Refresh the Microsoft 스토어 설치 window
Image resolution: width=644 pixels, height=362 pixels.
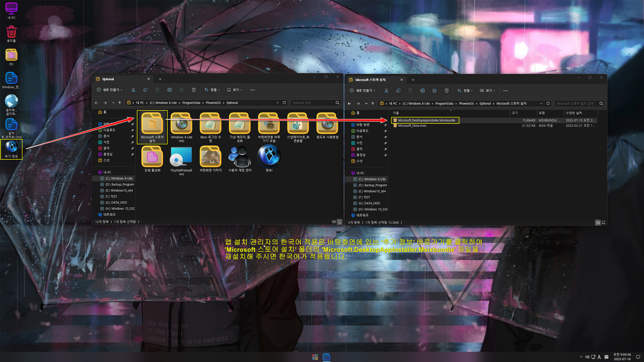click(x=548, y=104)
